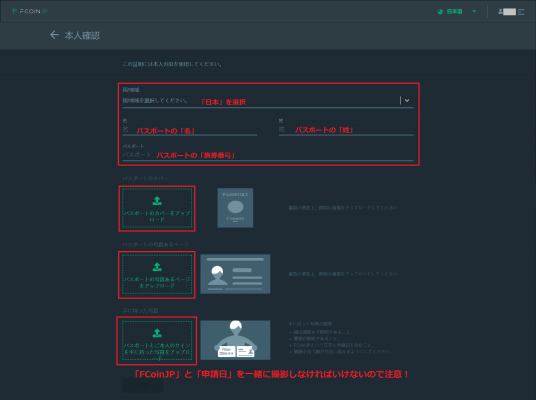Open the user account icon in header

point(500,12)
